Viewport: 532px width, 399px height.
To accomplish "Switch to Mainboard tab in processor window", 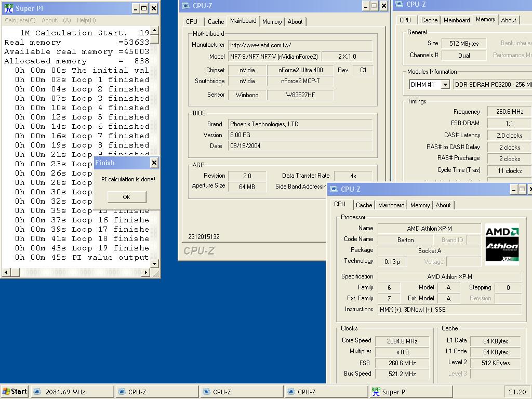I will tap(391, 205).
